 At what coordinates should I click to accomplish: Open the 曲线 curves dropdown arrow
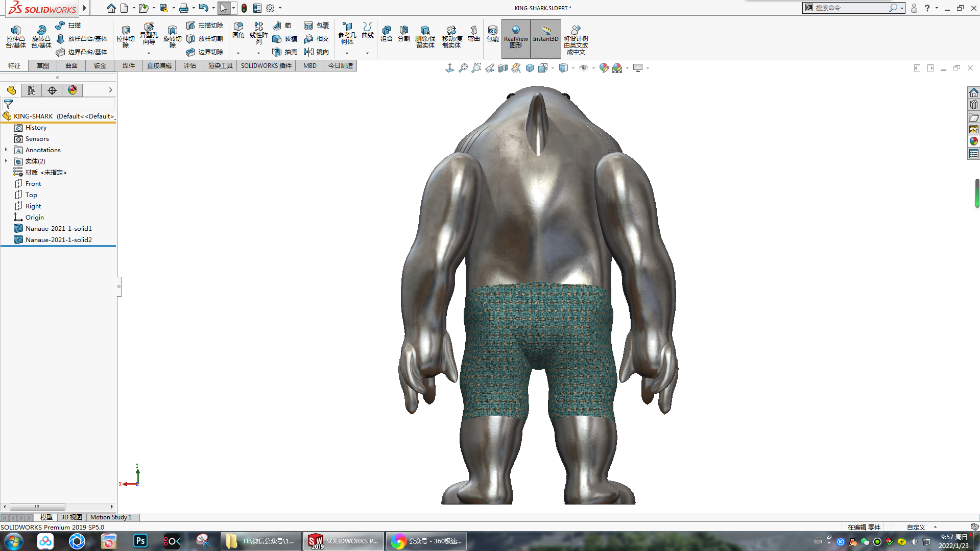coord(367,53)
